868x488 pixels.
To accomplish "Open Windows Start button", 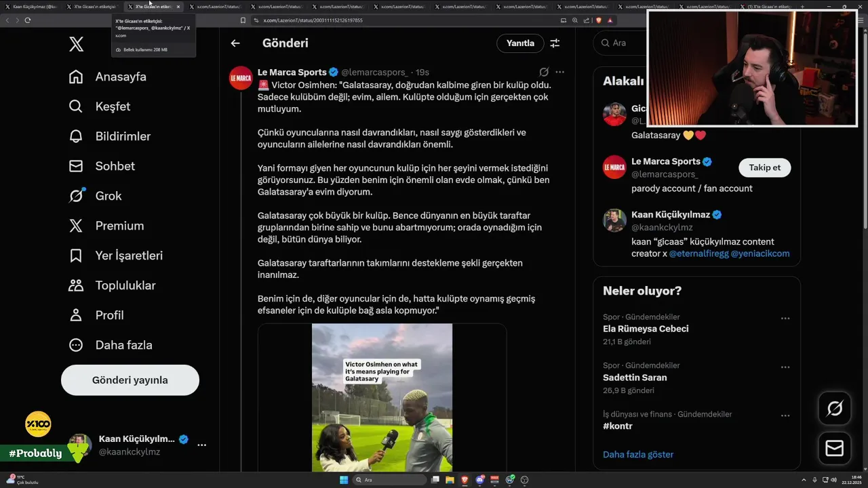I will pos(344,480).
